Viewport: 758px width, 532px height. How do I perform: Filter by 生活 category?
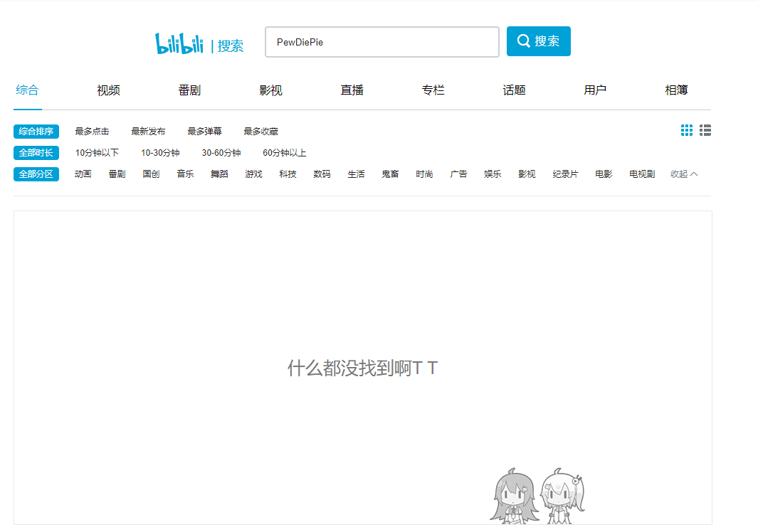click(x=357, y=174)
